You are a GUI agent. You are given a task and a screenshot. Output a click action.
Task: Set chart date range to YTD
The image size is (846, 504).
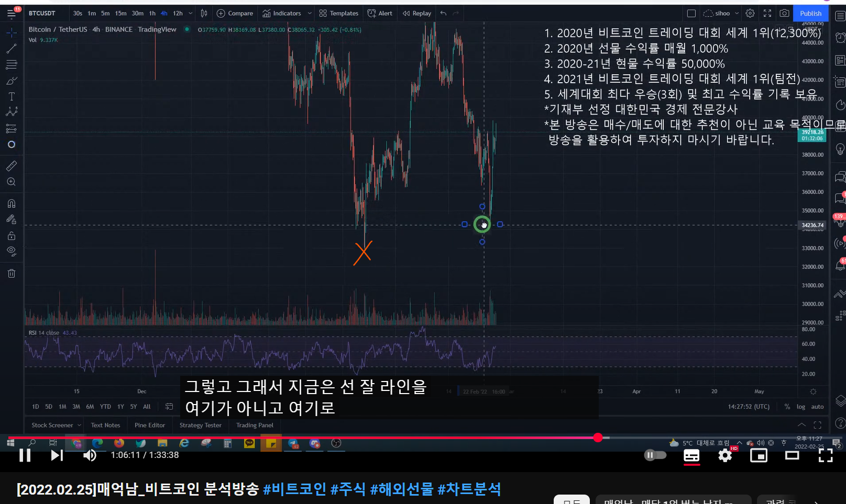[x=105, y=407]
